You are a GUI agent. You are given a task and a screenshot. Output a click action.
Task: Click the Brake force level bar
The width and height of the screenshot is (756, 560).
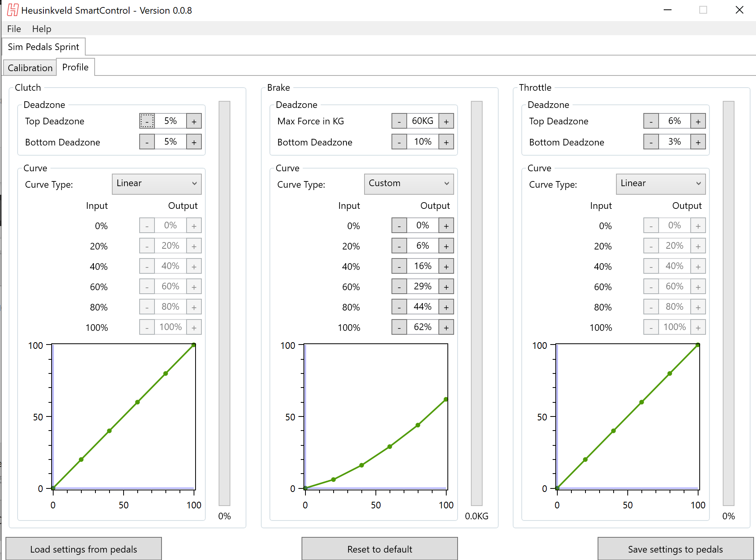[476, 303]
